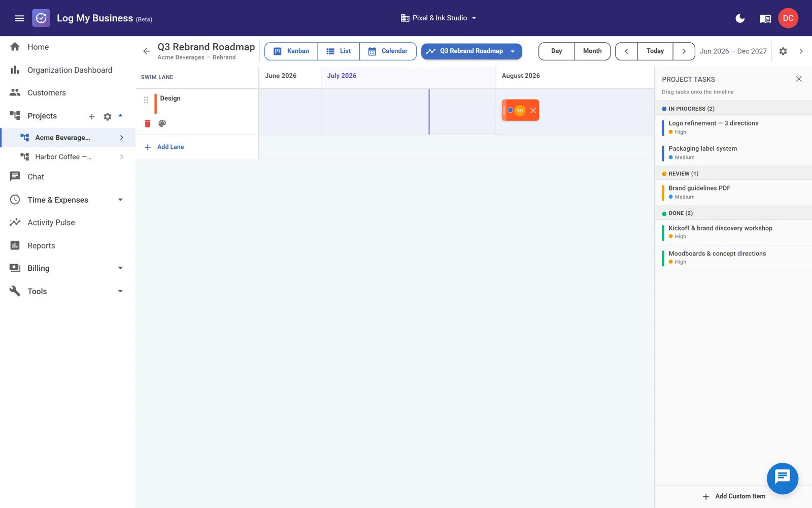Select Logo refinement — 3 directions task
Screen dimensions: 812x508
coord(733,128)
